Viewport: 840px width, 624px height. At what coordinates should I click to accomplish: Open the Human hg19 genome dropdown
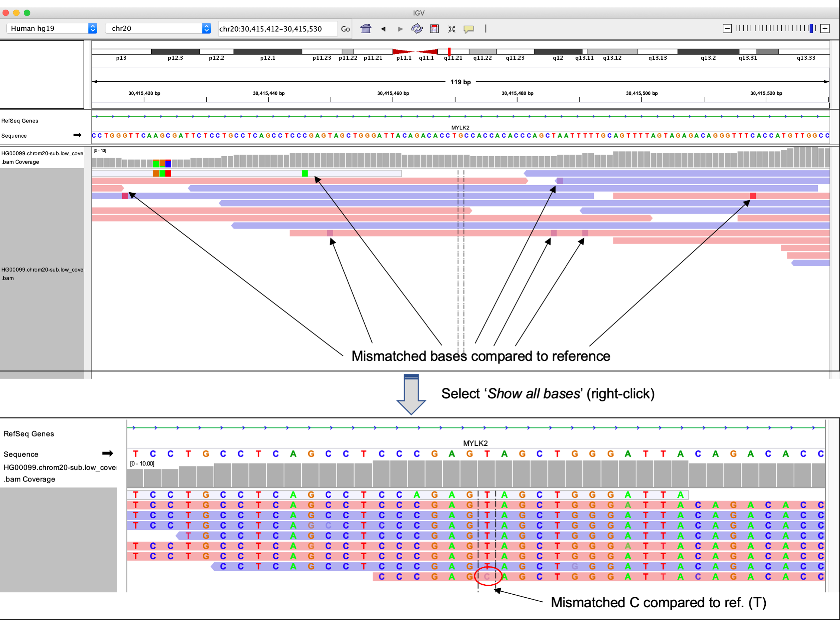(x=52, y=28)
